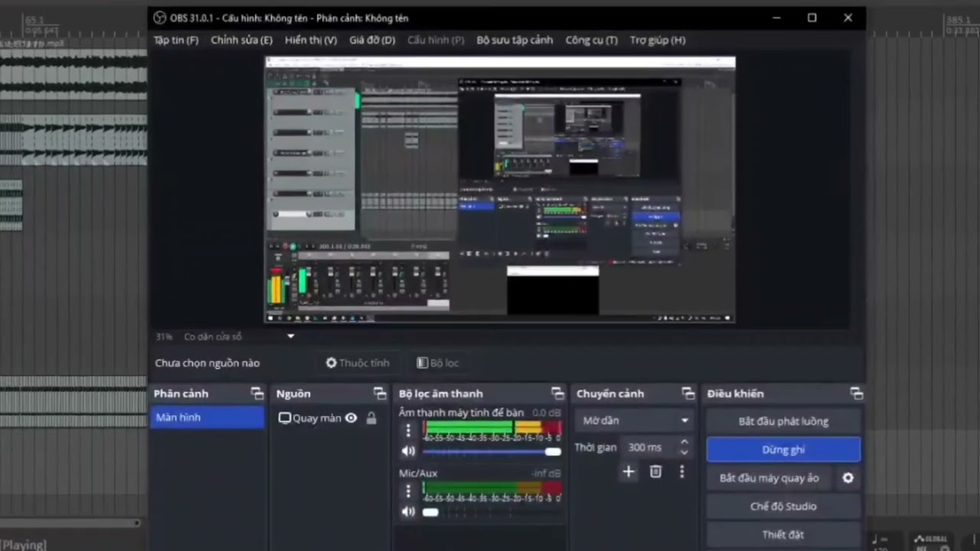Pop out the Phân cảnh dock panel
This screenshot has height=551, width=980.
tap(257, 393)
